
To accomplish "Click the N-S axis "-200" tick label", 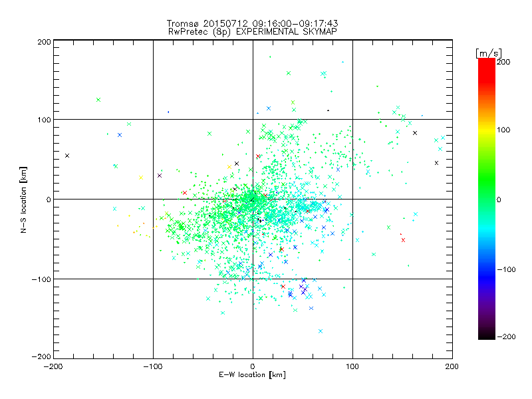I will pos(41,356).
